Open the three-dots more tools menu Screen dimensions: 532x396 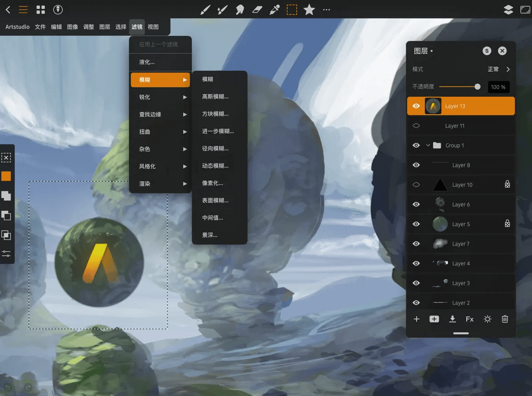[x=326, y=9]
